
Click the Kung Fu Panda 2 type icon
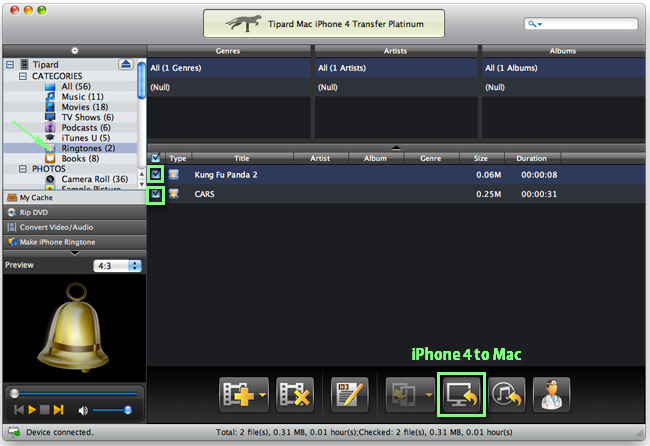(x=174, y=175)
